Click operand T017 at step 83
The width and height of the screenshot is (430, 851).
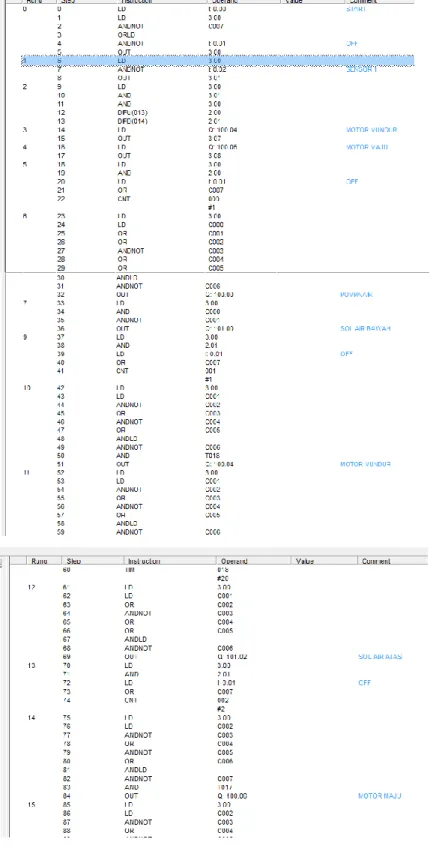click(225, 787)
